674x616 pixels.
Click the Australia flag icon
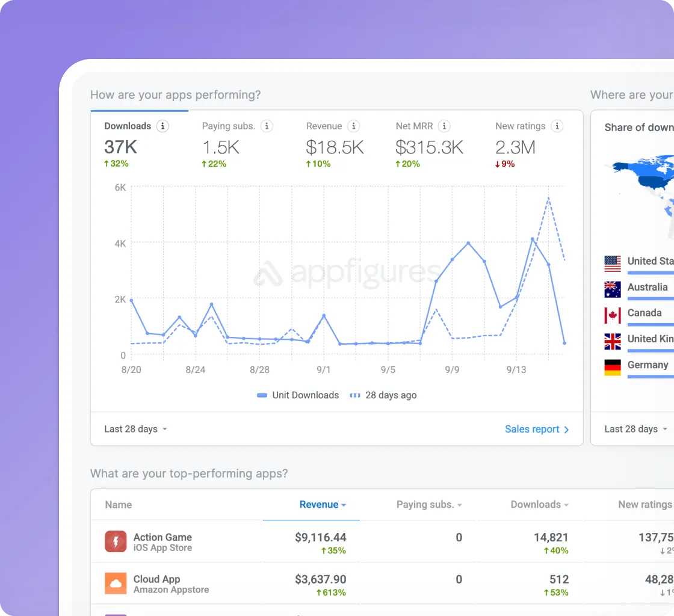click(x=613, y=289)
